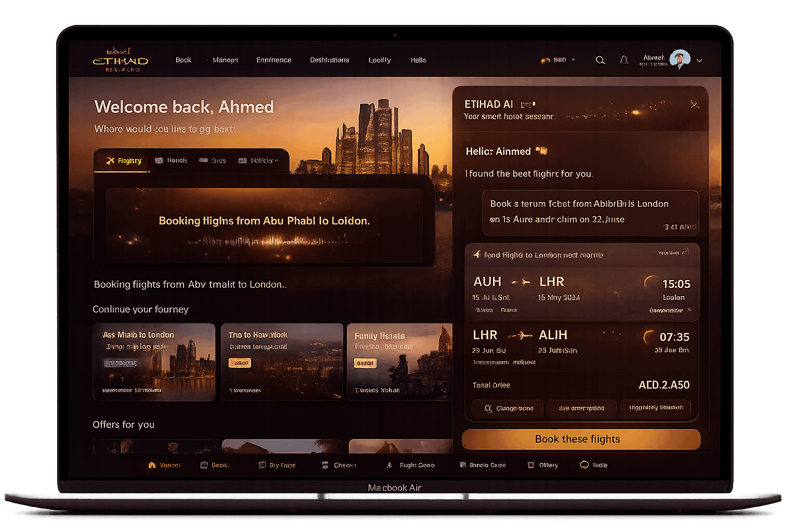Screen dimensions: 798x532
Task: Click the plane arrow between AUH and LHR
Action: (x=521, y=282)
